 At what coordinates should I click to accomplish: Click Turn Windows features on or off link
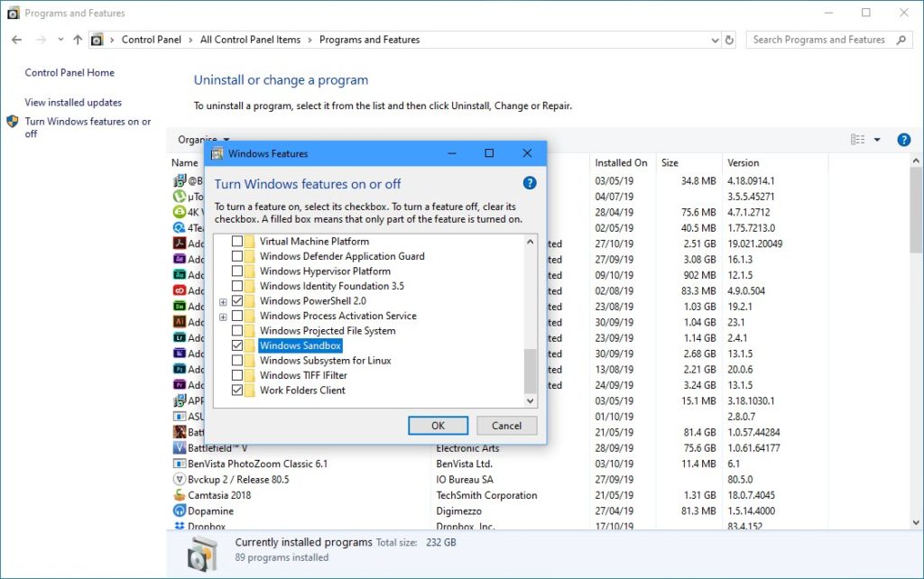pos(88,127)
